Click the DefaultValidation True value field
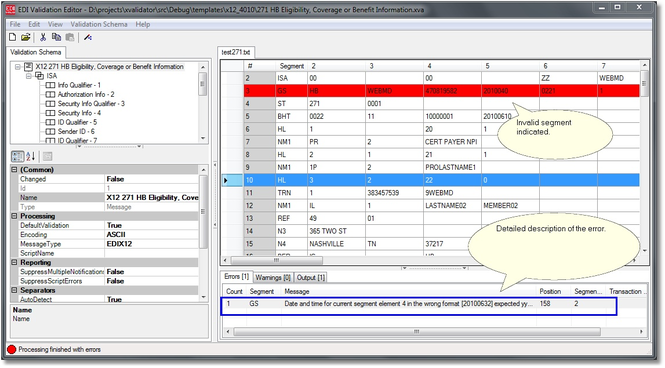Viewport: 665px width, 368px height. pyautogui.click(x=151, y=226)
